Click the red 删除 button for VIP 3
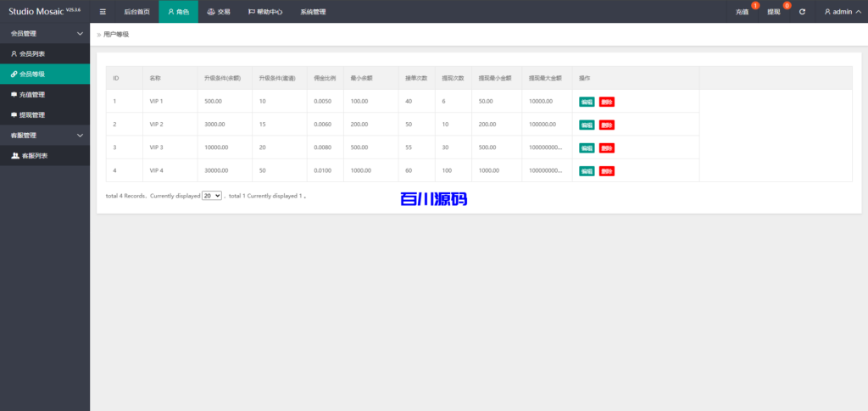 (x=607, y=147)
